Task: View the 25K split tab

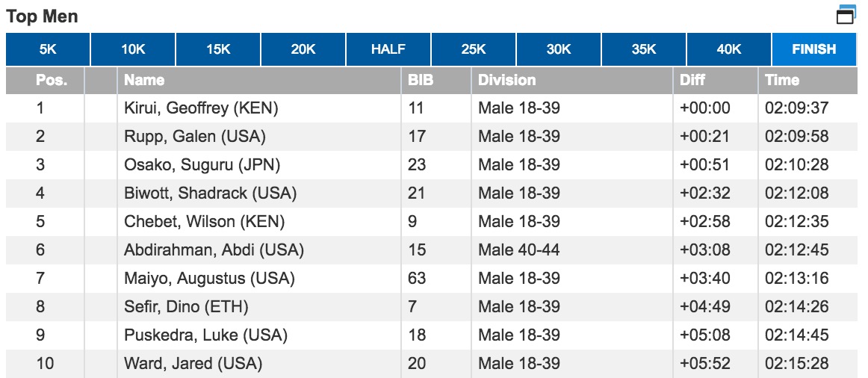Action: tap(474, 49)
